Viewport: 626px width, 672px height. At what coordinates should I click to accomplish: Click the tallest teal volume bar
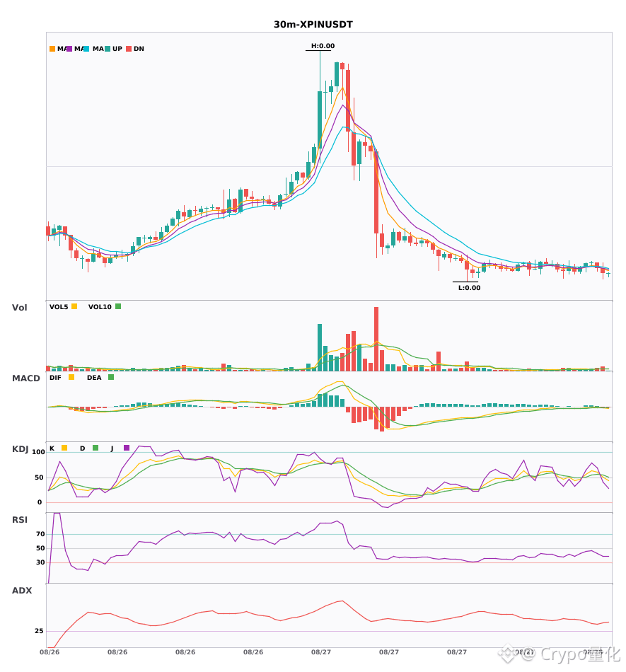point(320,347)
